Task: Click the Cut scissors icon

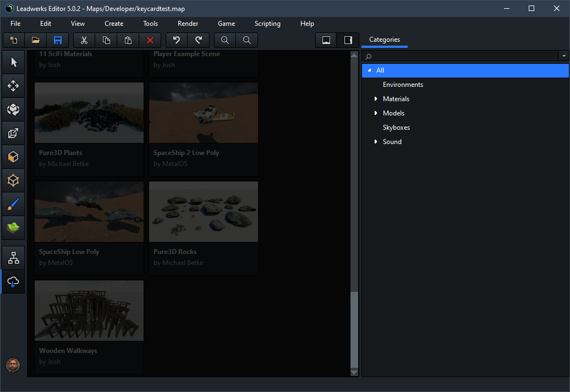Action: (x=84, y=40)
